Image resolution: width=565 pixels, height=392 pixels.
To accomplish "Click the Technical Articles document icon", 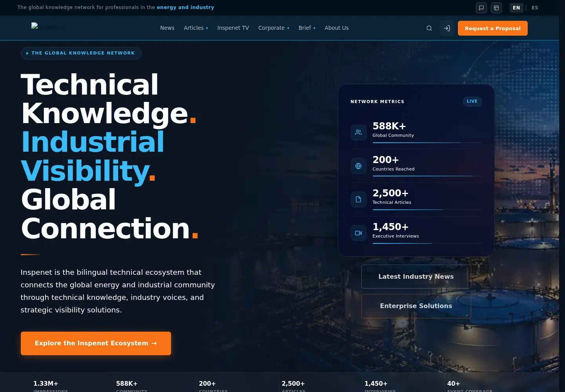I will point(359,200).
